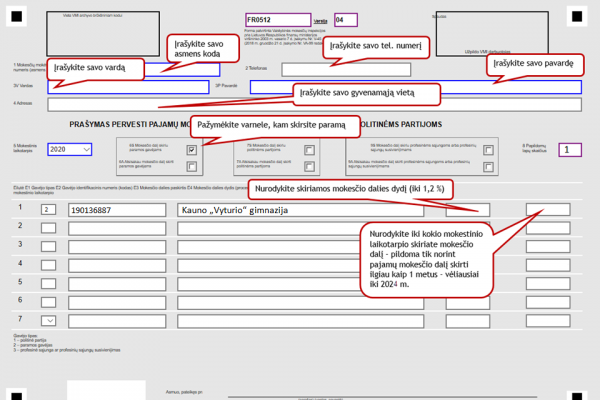This screenshot has height=400, width=600.
Task: Click the recipient type box in row 5
Action: point(49,283)
